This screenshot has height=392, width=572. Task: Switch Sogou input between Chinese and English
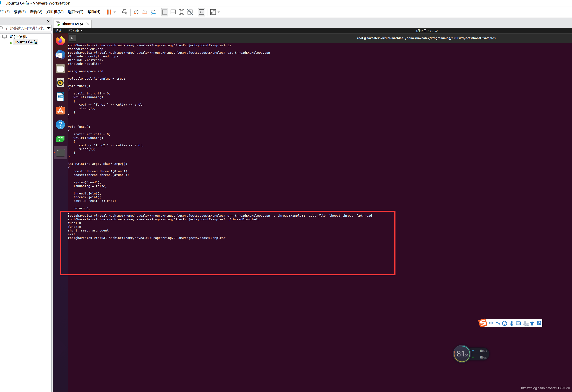[x=491, y=323]
